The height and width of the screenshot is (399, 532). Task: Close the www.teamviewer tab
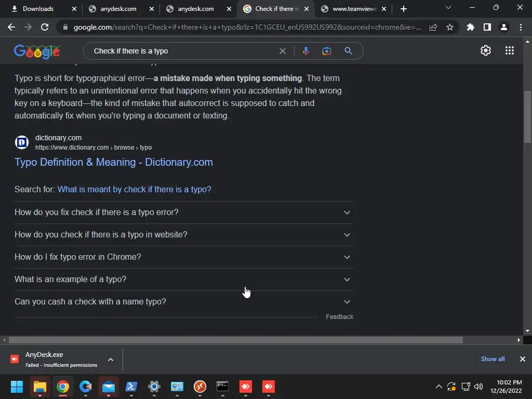[x=384, y=9]
